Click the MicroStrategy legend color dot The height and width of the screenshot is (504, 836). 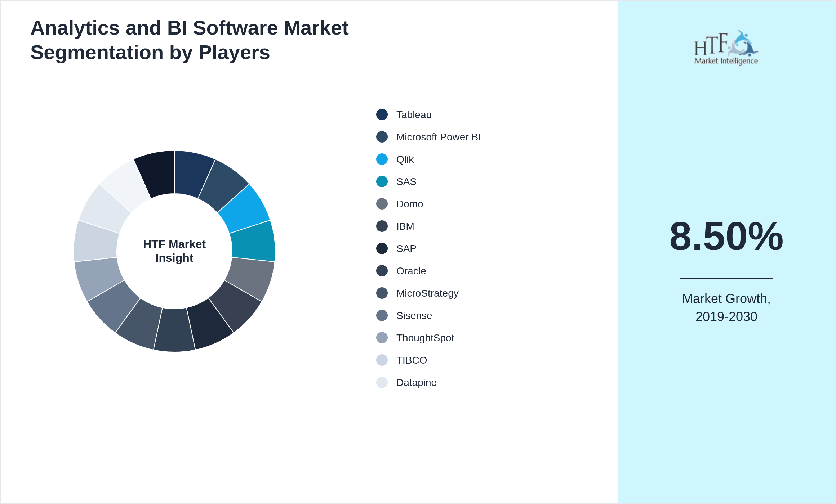pyautogui.click(x=382, y=293)
